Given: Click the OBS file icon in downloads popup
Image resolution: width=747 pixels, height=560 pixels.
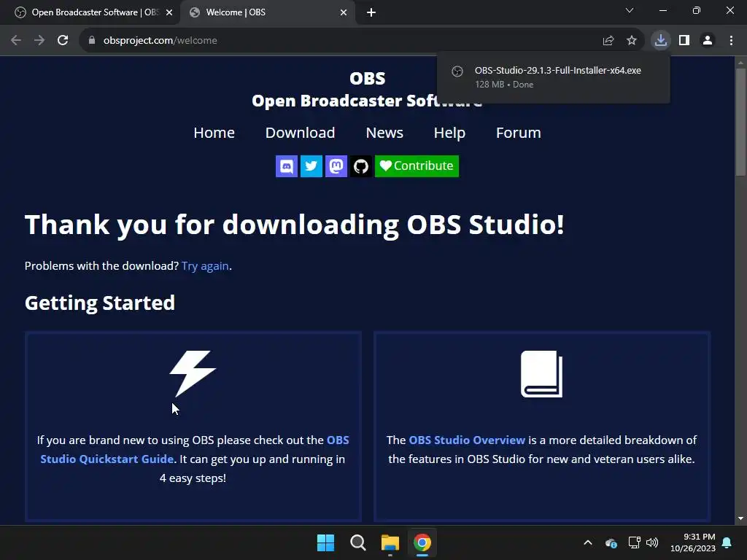Looking at the screenshot, I should point(457,71).
